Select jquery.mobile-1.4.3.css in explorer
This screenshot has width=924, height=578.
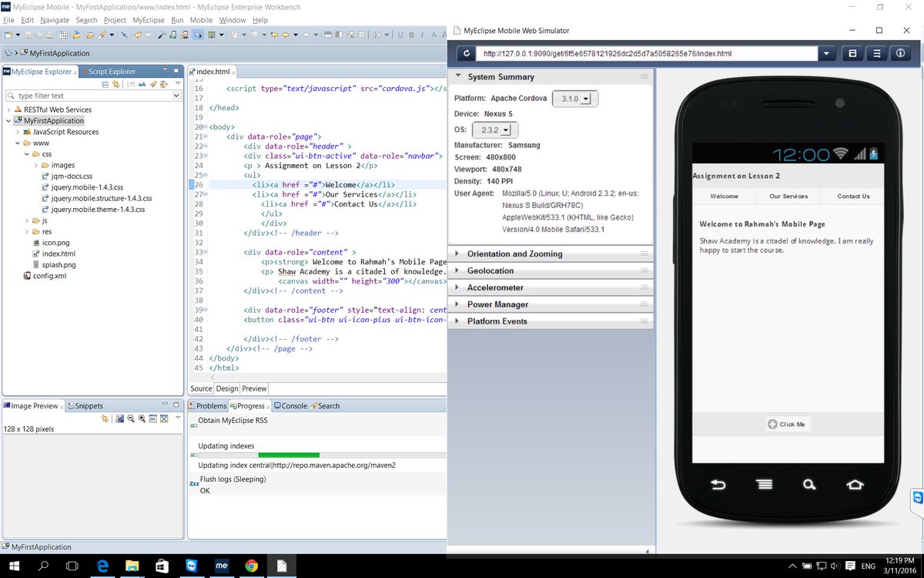pos(82,187)
